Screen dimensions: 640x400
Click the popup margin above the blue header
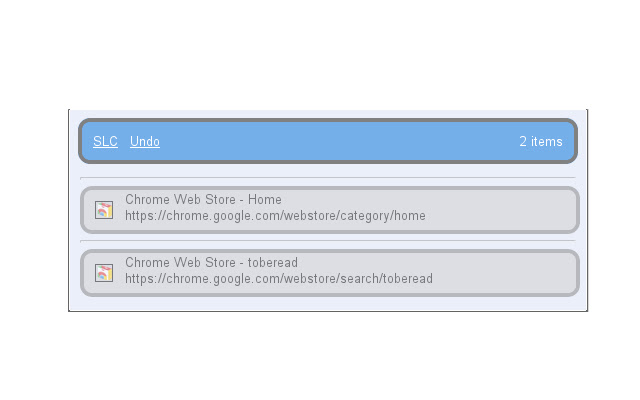pos(328,114)
